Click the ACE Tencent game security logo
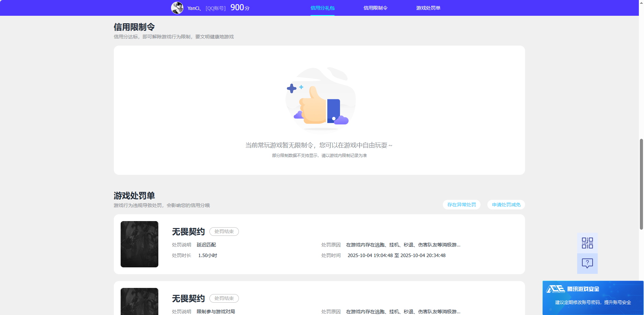 [x=572, y=289]
